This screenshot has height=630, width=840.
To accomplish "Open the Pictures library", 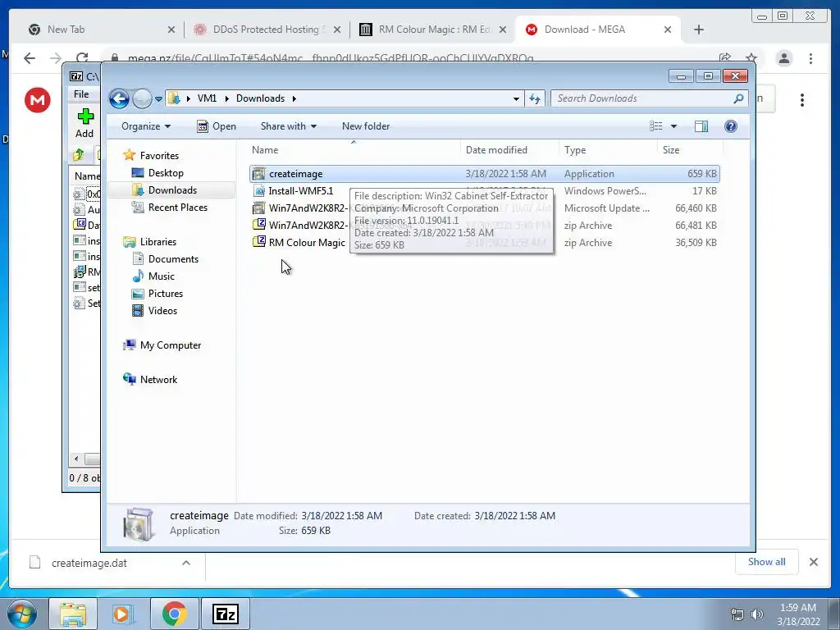I will 166,294.
